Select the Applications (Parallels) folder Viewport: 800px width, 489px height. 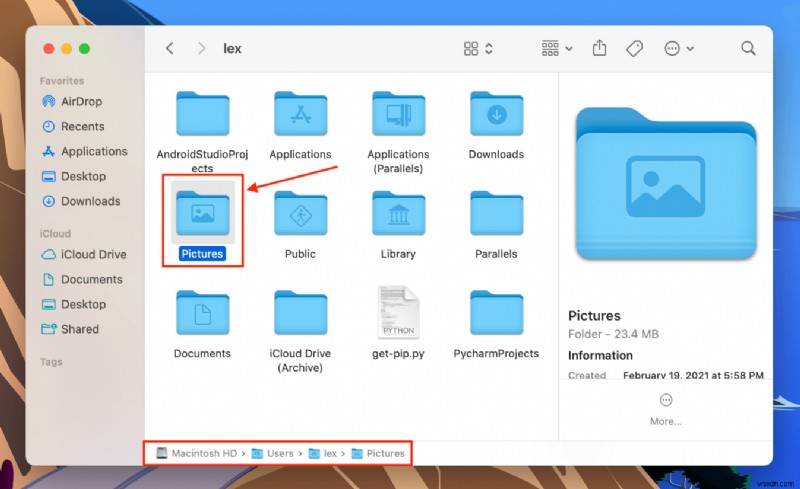398,113
